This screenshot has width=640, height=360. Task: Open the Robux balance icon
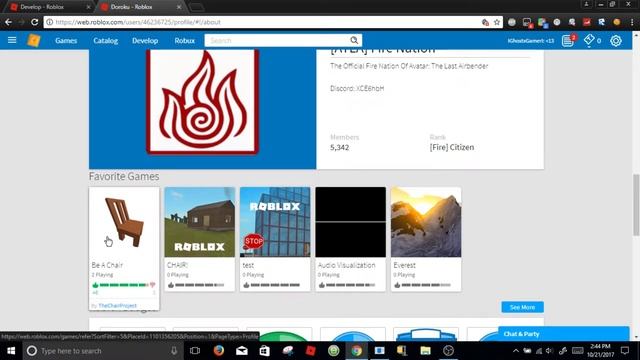point(589,40)
